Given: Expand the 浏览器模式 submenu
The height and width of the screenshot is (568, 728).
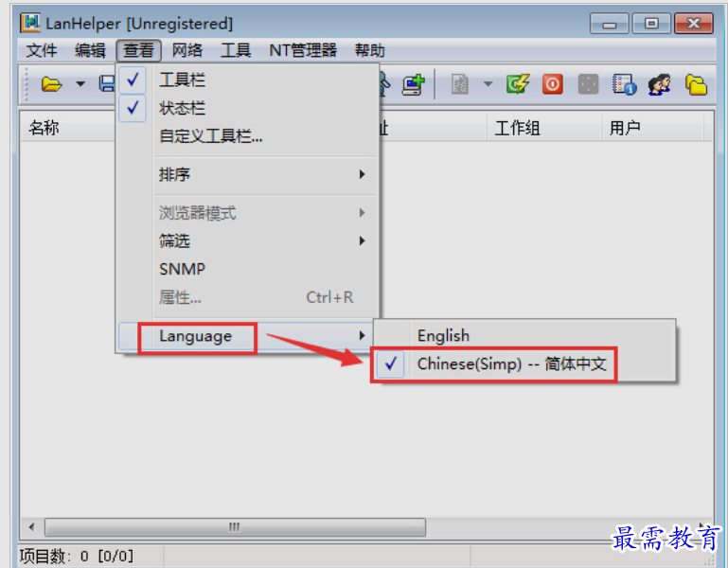Looking at the screenshot, I should (x=247, y=213).
